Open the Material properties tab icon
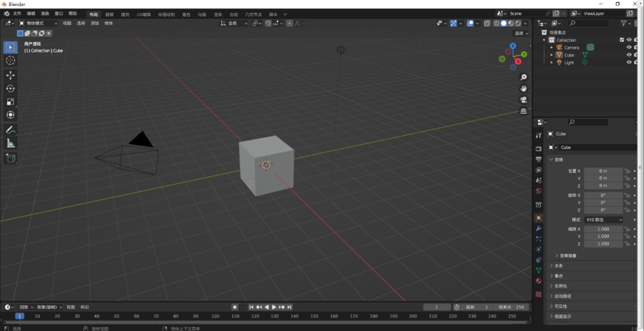Screen dimensions: 644x331 tap(538, 281)
